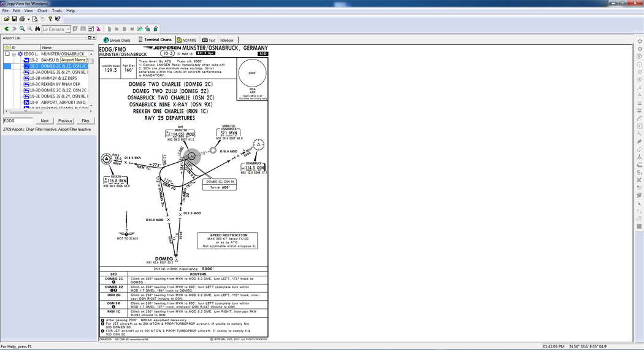
Task: Tick the checkbox beside EDDG airport
Action: click(x=7, y=54)
